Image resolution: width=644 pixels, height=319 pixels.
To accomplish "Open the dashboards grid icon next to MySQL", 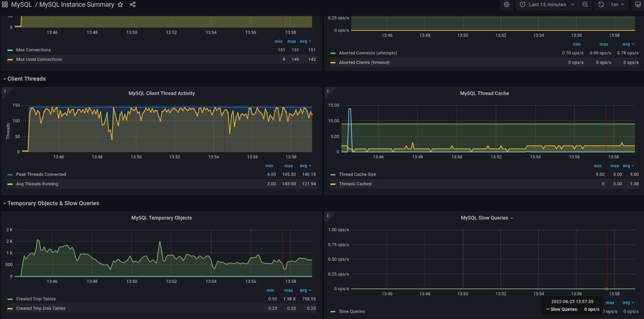I will click(5, 5).
